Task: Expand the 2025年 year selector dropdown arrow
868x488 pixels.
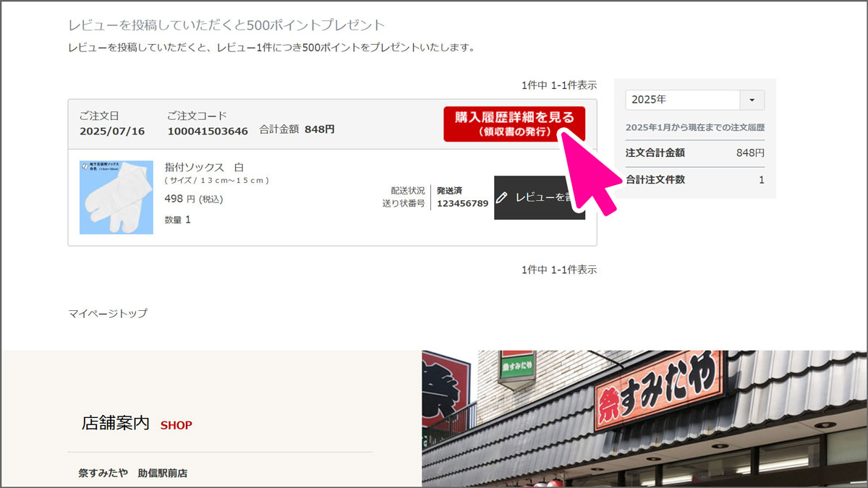Action: tap(752, 100)
